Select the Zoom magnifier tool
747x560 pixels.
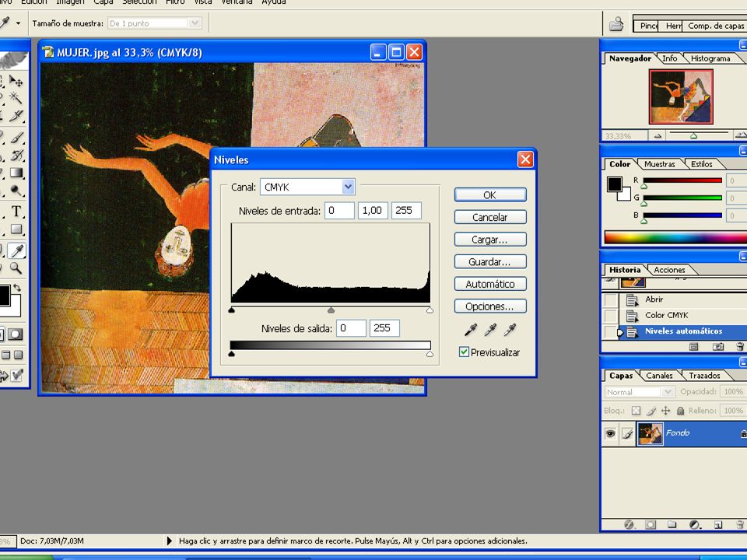pyautogui.click(x=16, y=268)
